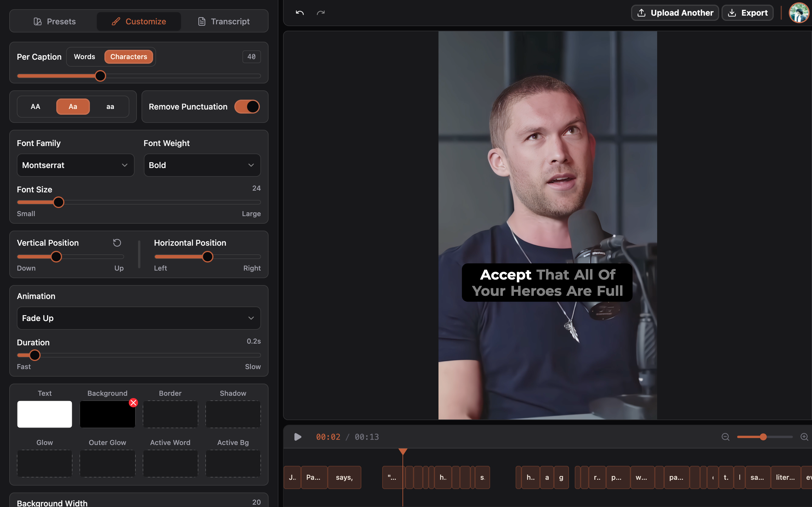This screenshot has height=507, width=812.
Task: Open the Fade Up animation dropdown
Action: click(x=139, y=318)
